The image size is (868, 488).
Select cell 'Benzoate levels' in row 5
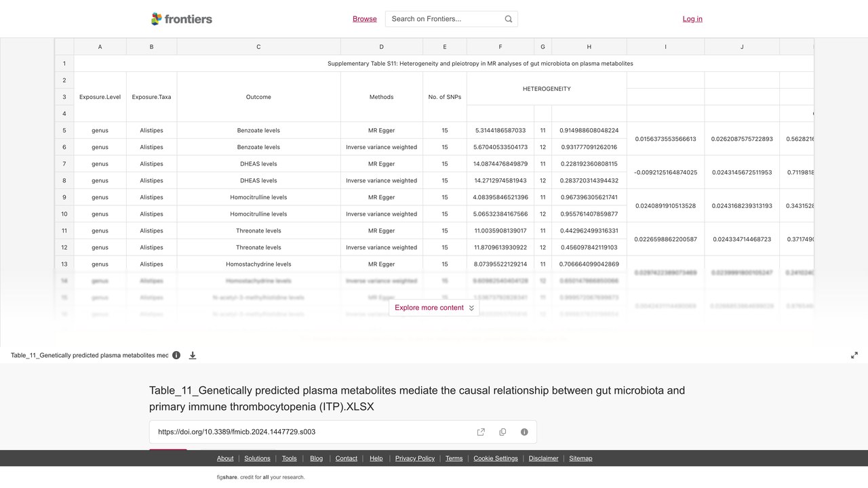click(x=258, y=130)
